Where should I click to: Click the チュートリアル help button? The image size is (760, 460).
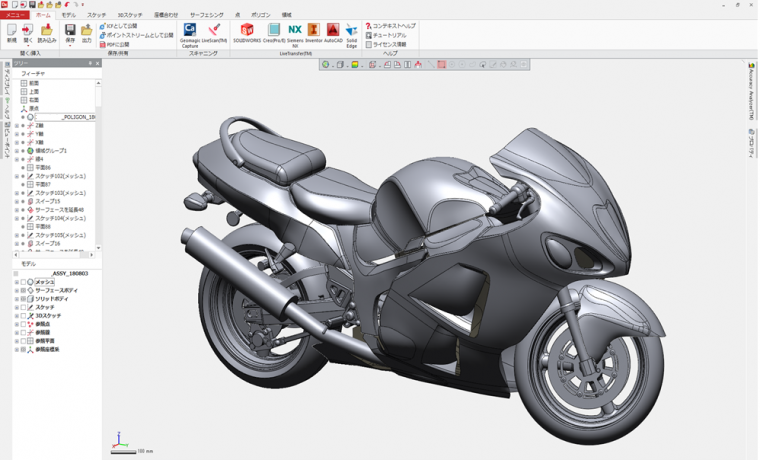(388, 35)
